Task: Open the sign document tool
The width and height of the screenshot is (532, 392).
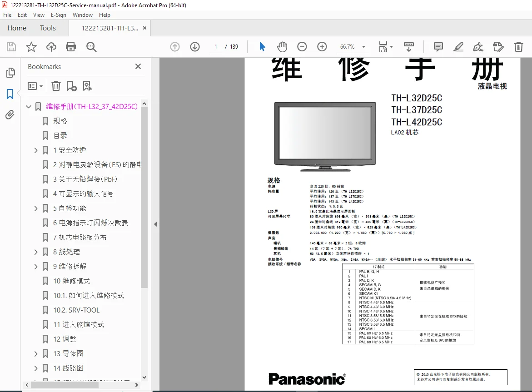Action: point(478,47)
